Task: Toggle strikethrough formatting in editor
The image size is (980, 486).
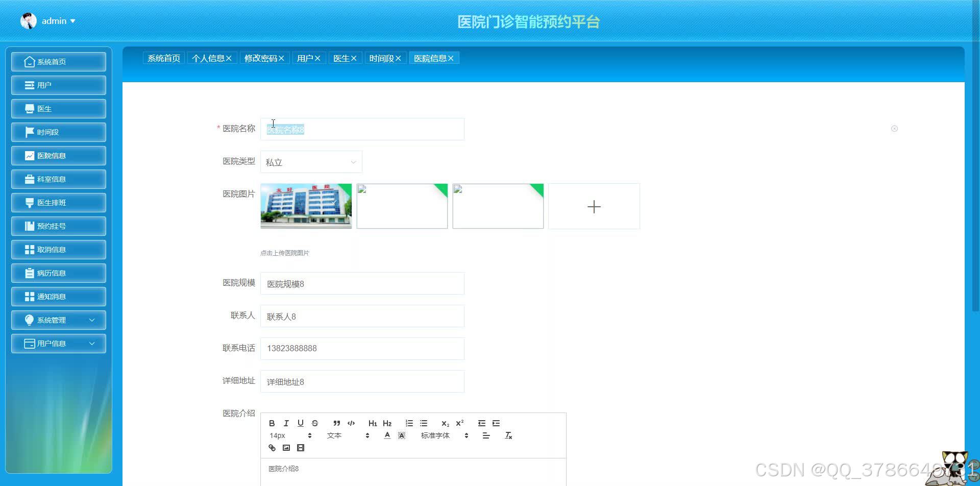Action: [x=315, y=423]
